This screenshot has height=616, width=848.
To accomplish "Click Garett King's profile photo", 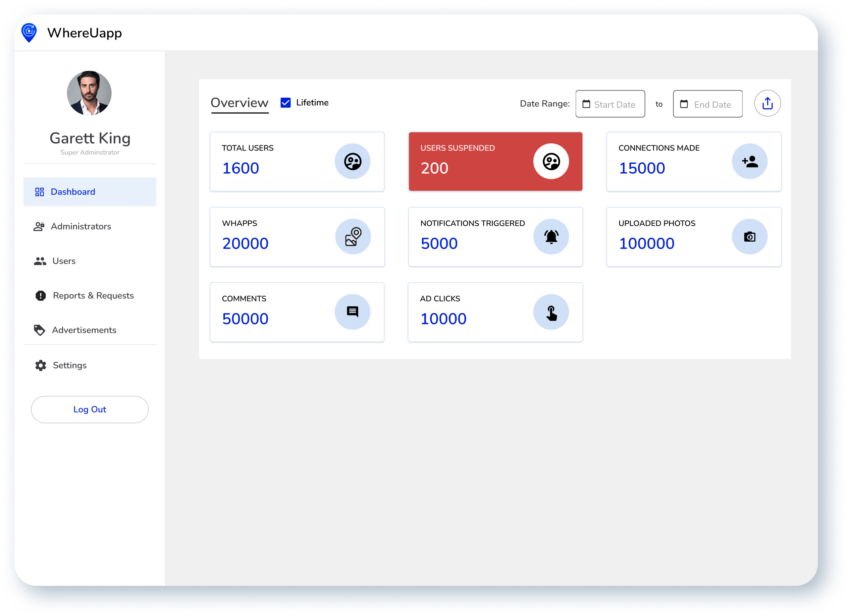I will (89, 93).
